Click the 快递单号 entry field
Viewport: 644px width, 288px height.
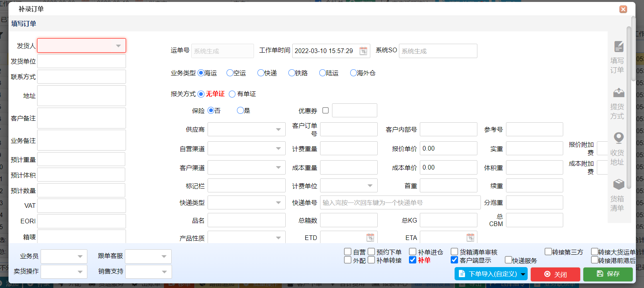pos(400,202)
